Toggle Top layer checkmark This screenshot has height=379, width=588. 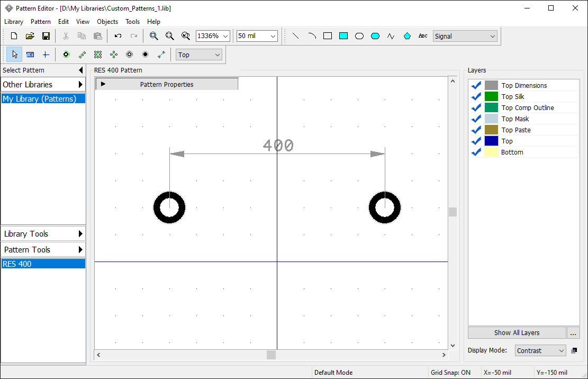(x=476, y=141)
